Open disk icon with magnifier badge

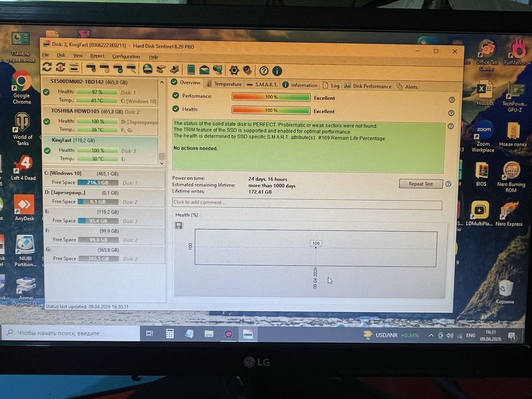(x=131, y=69)
